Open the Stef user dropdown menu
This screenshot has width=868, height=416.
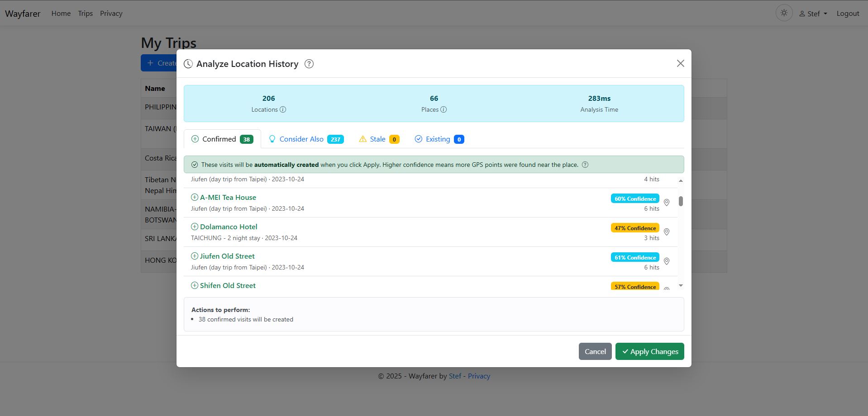click(x=813, y=14)
